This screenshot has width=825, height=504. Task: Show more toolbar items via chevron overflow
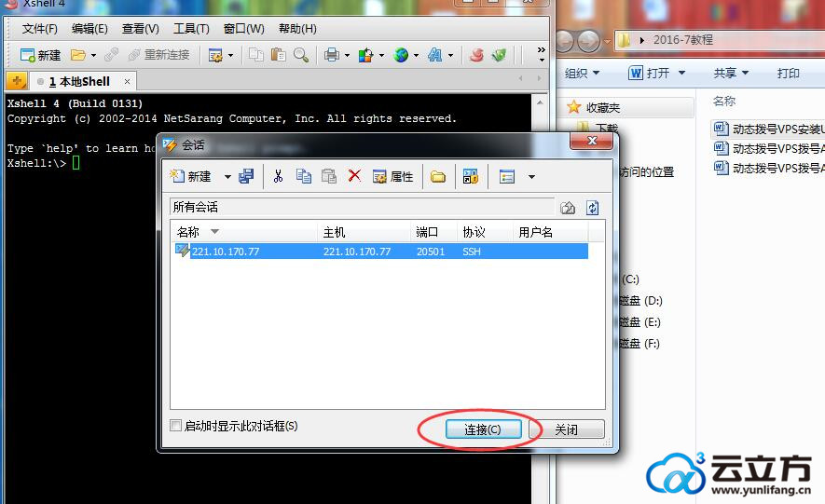click(x=541, y=54)
